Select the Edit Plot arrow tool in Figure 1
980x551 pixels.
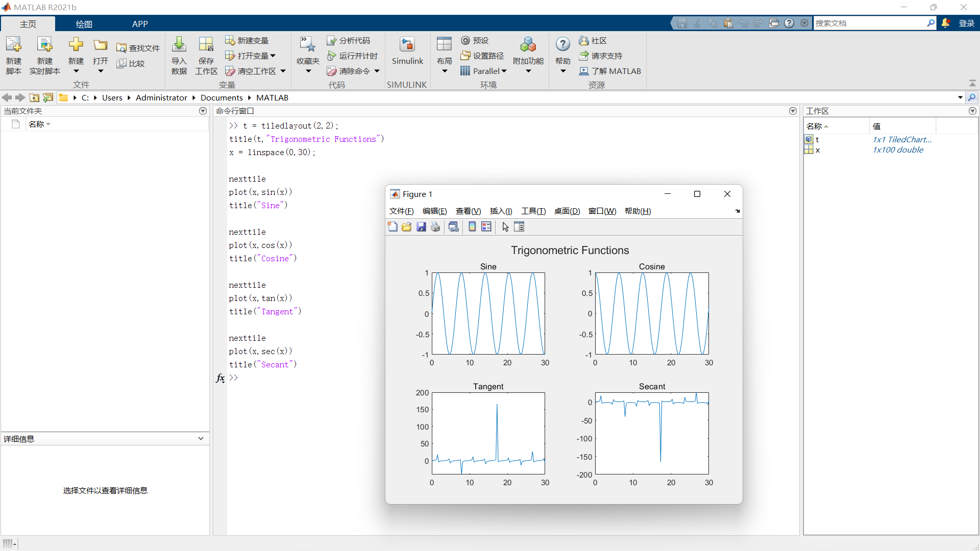(x=505, y=227)
